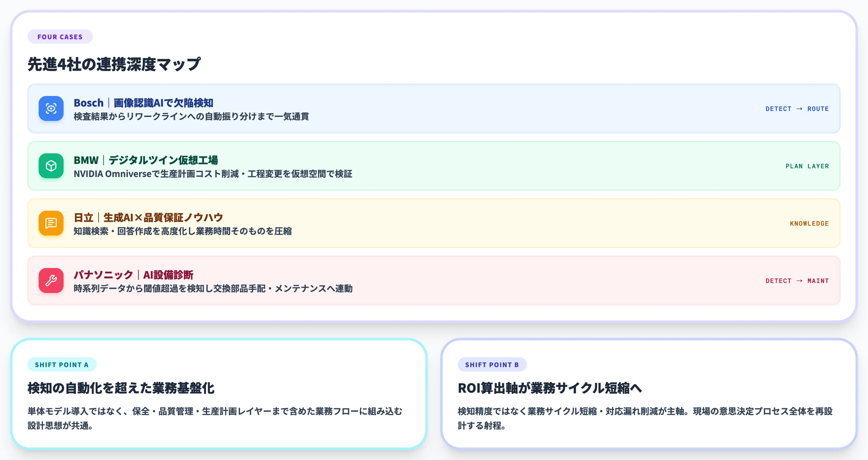
Task: Click the BMW digital twin cube icon
Action: click(x=51, y=166)
